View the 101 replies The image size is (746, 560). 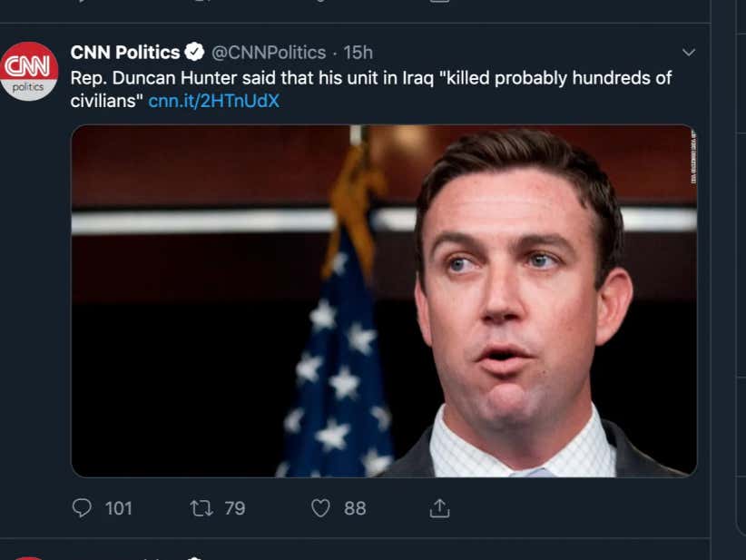click(x=118, y=508)
